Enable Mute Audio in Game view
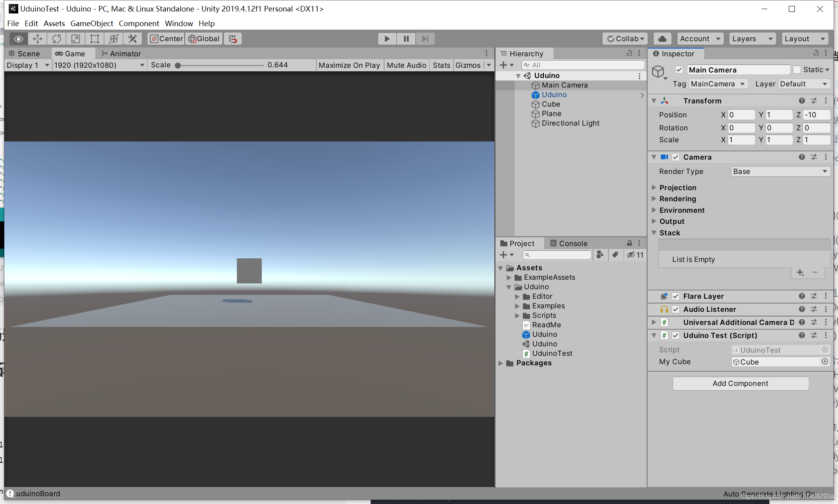Screen dimensions: 838x504 406,65
